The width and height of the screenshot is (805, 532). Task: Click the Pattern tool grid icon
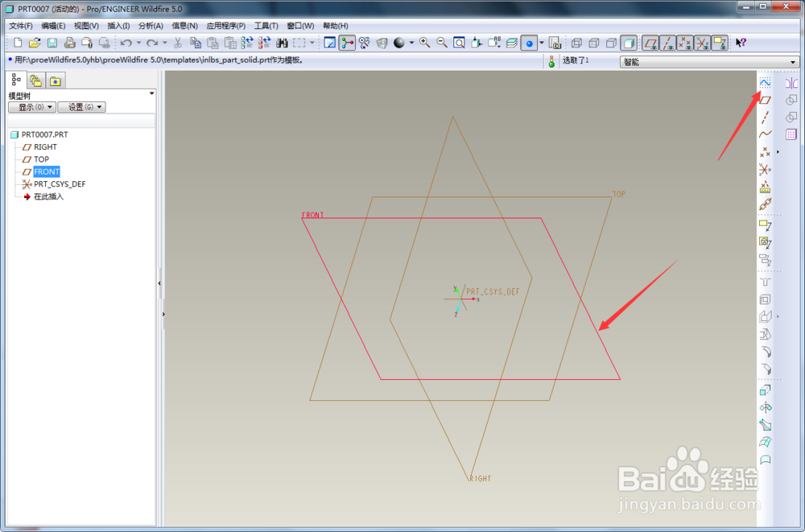[791, 134]
